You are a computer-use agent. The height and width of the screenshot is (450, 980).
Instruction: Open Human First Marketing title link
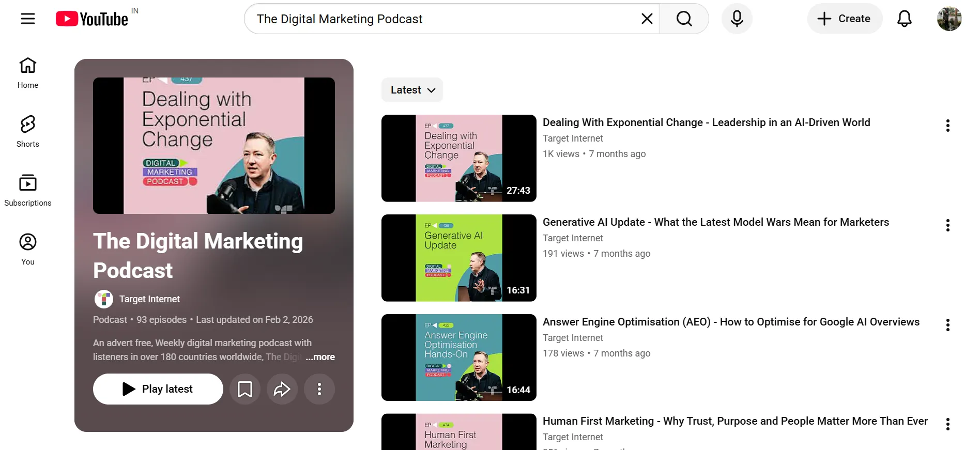[735, 421]
